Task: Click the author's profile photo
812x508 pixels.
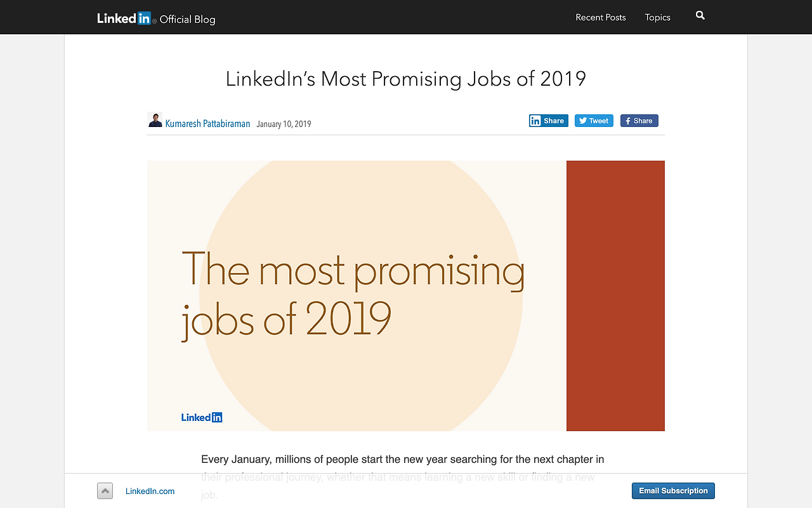Action: pyautogui.click(x=155, y=120)
